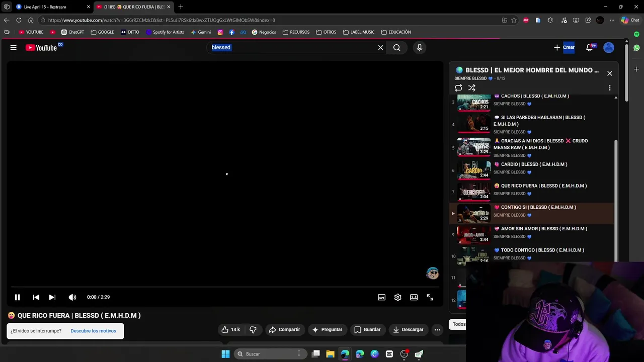Play GRACIAS A MI DIOS playlist item
This screenshot has width=644, height=362.
(x=531, y=148)
